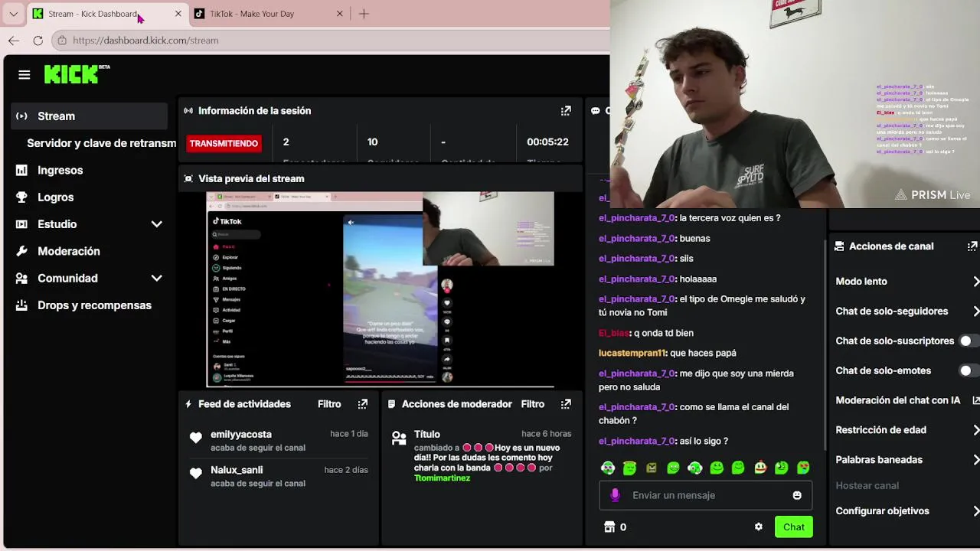Click the Ingresos sidebar icon
The image size is (980, 551).
21,170
